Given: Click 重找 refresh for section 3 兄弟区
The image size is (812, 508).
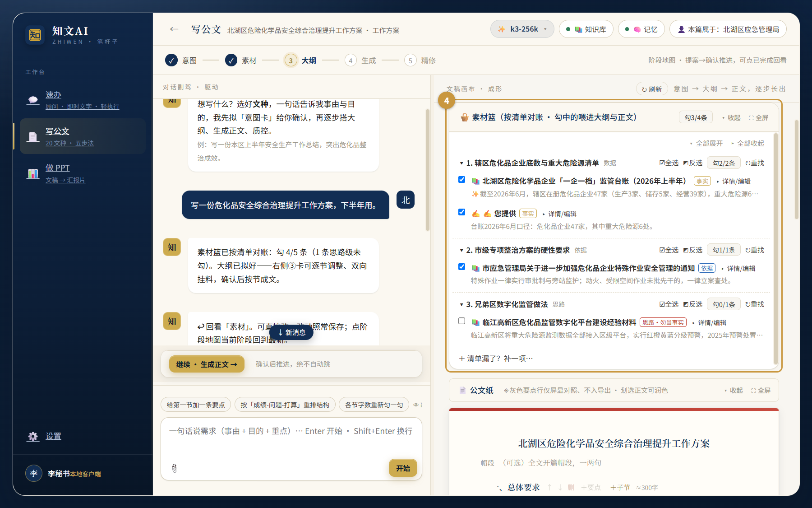Looking at the screenshot, I should (755, 304).
